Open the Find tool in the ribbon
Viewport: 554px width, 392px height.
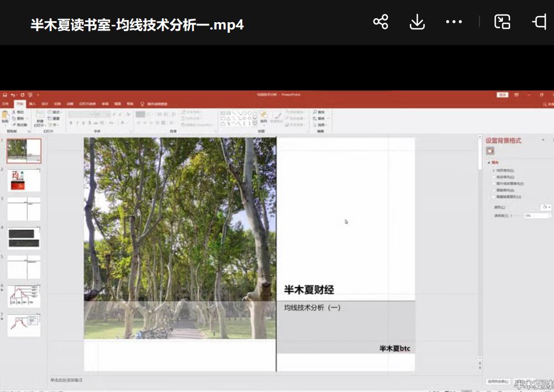click(319, 112)
